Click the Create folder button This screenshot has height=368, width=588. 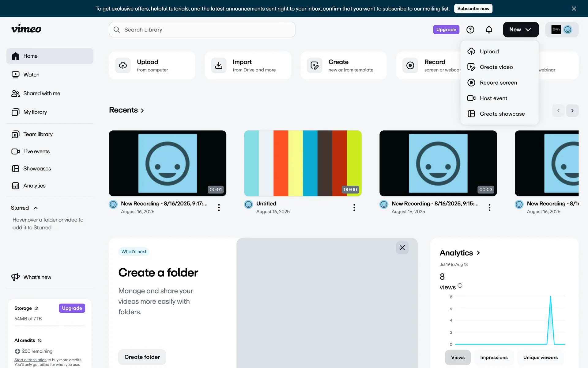point(142,357)
